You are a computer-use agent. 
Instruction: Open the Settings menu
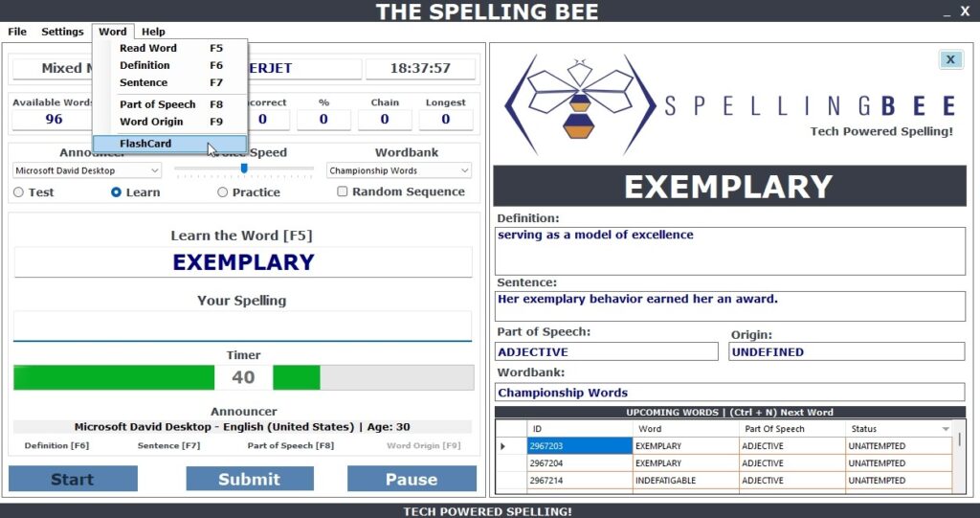coord(62,32)
